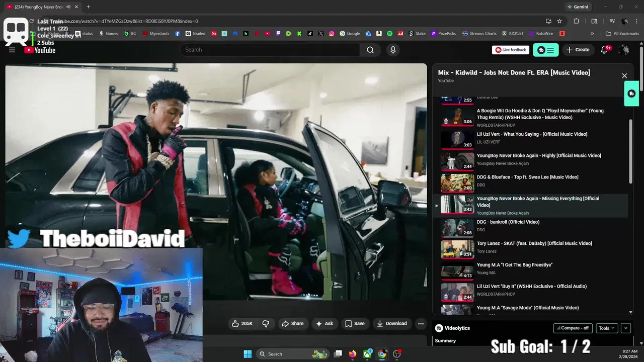This screenshot has height=362, width=644.
Task: Open a new browser tab
Action: [x=89, y=7]
